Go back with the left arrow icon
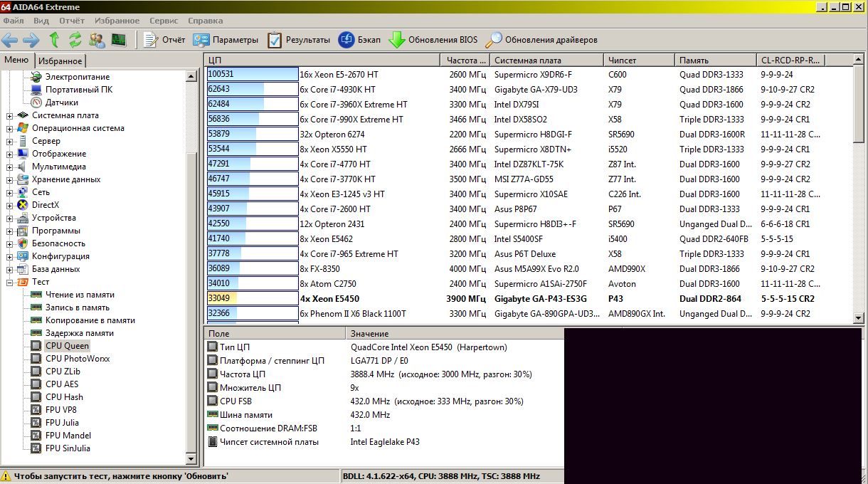 10,40
